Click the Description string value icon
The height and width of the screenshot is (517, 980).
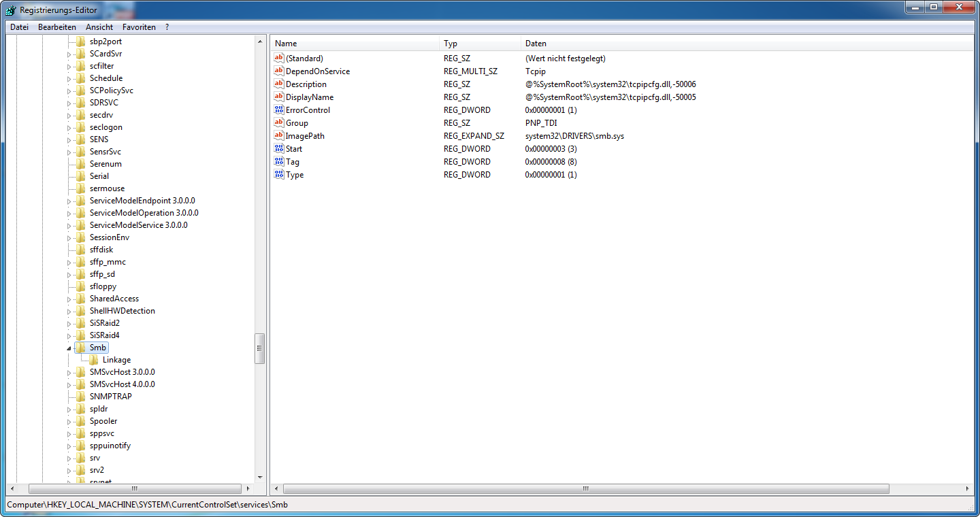click(278, 84)
